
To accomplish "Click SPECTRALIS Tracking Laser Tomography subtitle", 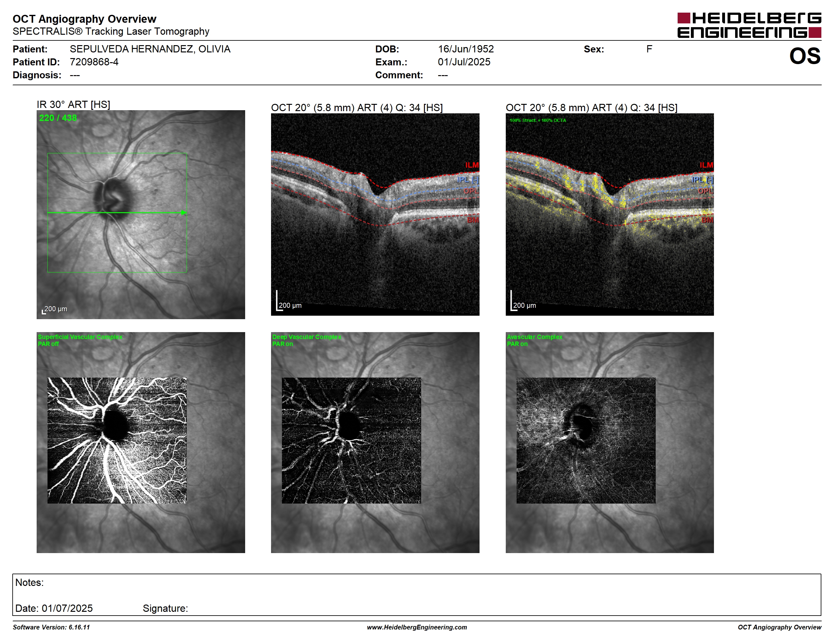I will tap(111, 31).
